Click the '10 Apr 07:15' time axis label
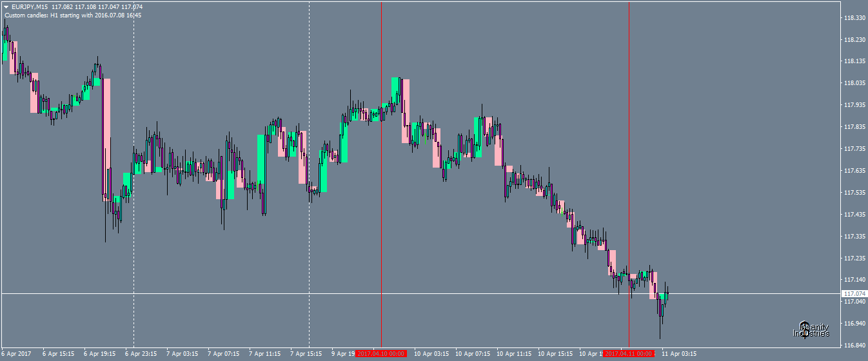868x361 pixels. pos(473,354)
